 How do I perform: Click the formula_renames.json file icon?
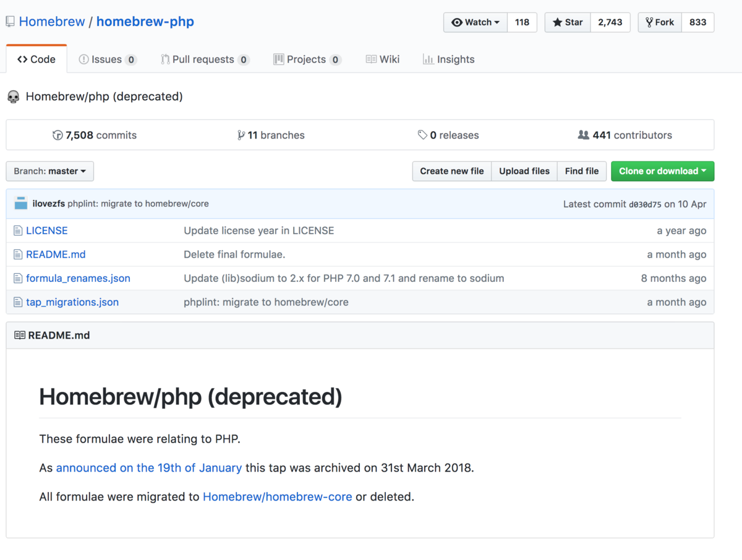click(x=18, y=278)
